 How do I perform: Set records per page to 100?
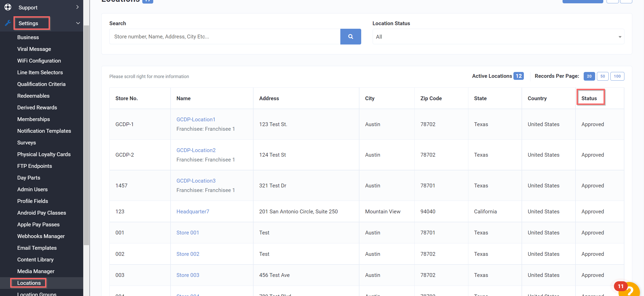[617, 76]
